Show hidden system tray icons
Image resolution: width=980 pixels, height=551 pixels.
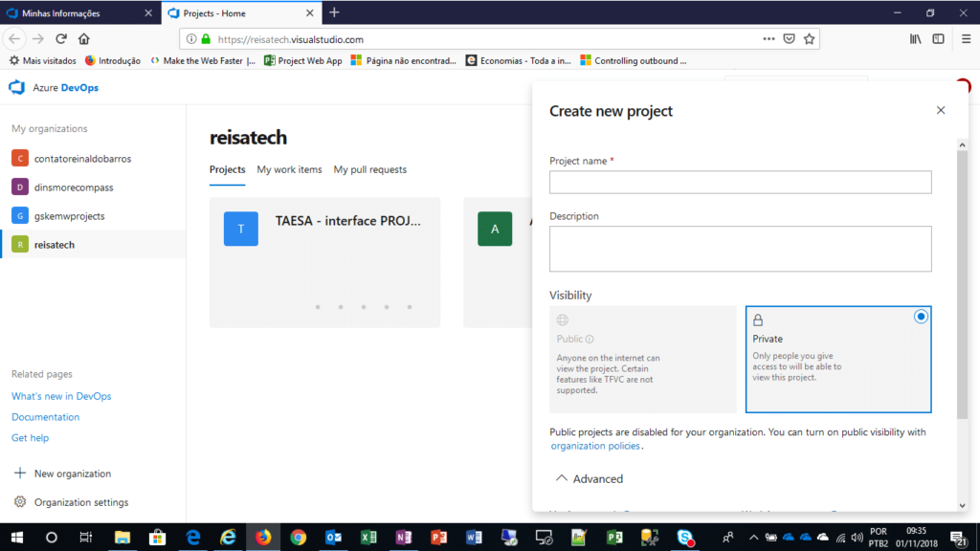tap(754, 538)
